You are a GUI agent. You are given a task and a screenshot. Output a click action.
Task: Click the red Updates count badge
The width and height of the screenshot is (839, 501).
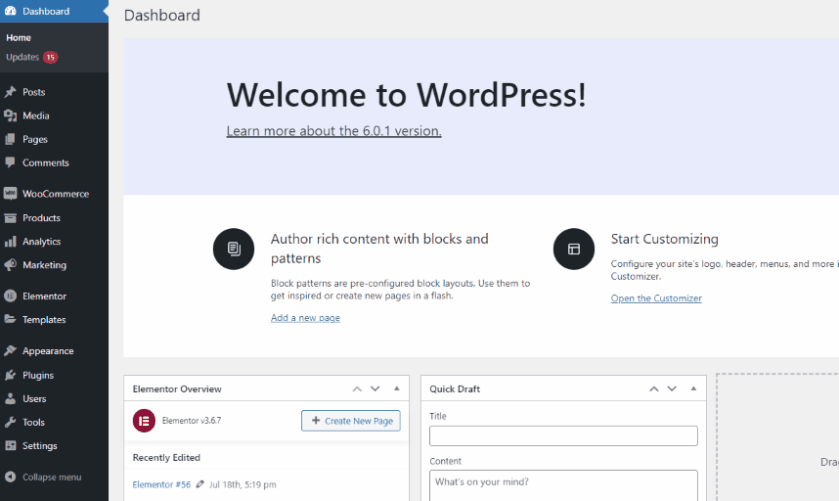pos(50,57)
